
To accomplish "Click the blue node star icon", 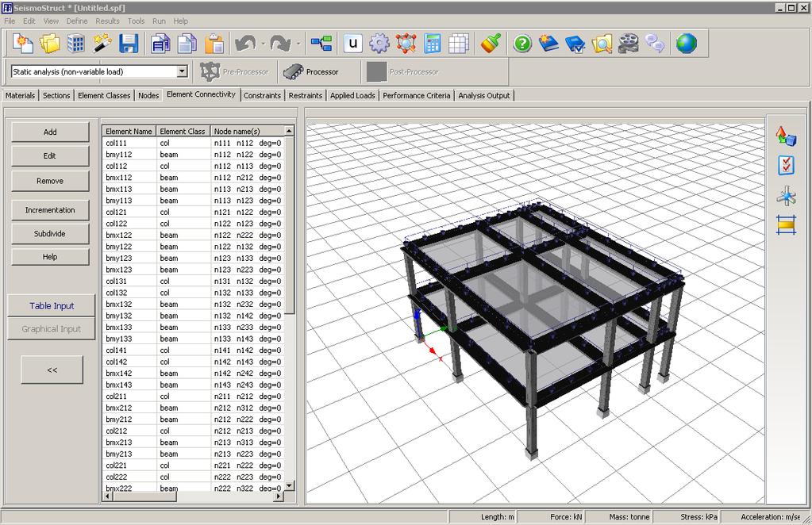I will [786, 196].
